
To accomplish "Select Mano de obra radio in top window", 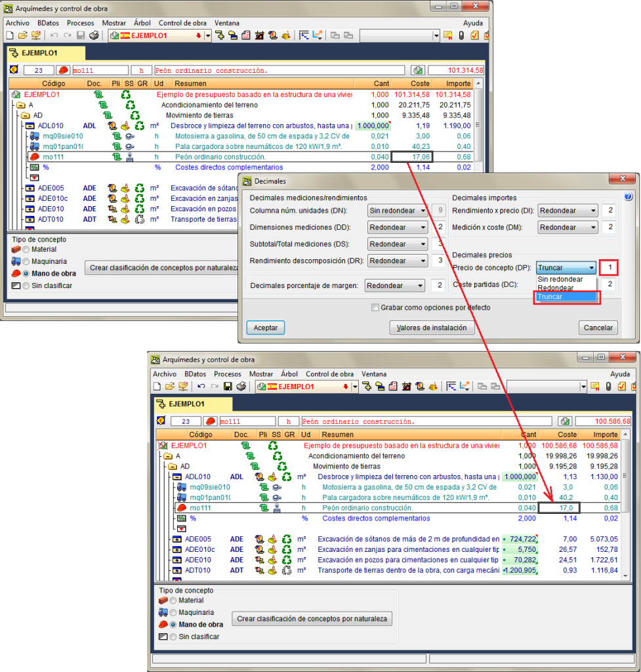I will [x=26, y=274].
